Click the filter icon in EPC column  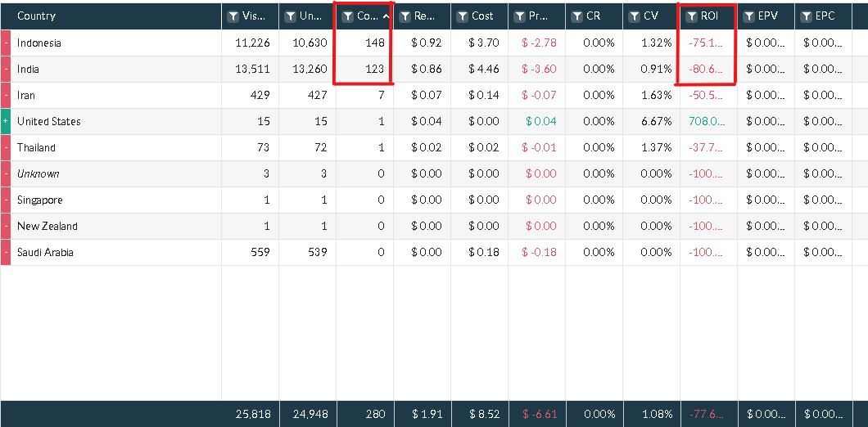pos(807,16)
